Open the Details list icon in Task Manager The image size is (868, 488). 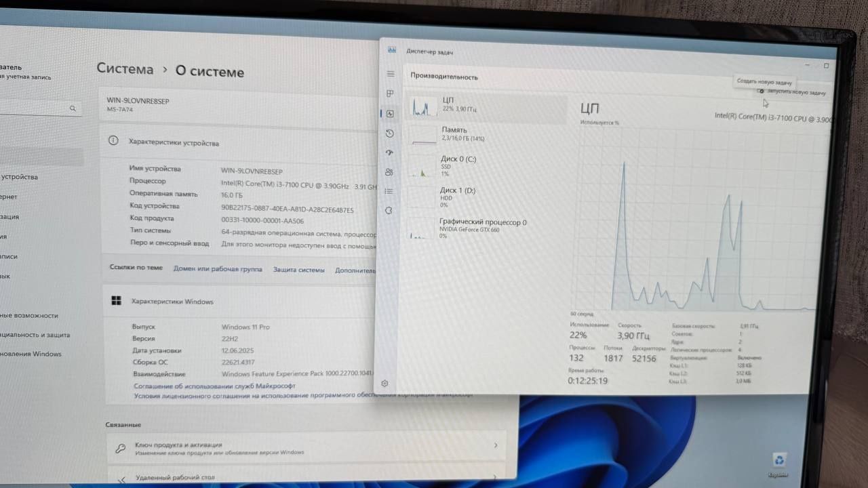pyautogui.click(x=389, y=191)
